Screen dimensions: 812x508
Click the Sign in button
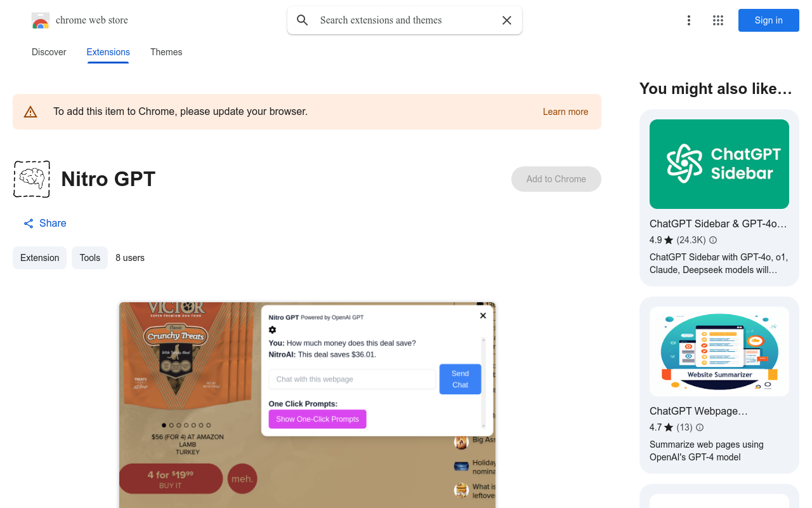click(769, 20)
